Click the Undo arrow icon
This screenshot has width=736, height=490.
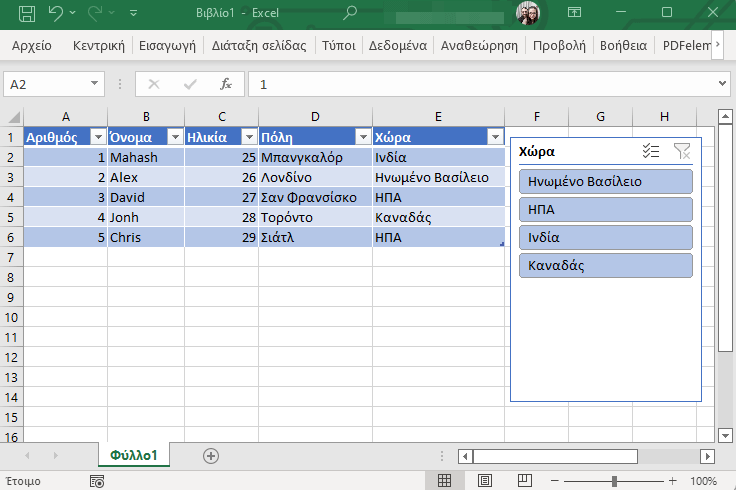coord(56,13)
